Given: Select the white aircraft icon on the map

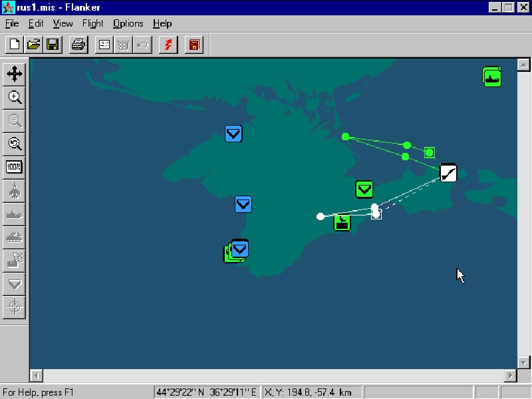Looking at the screenshot, I should [x=448, y=173].
